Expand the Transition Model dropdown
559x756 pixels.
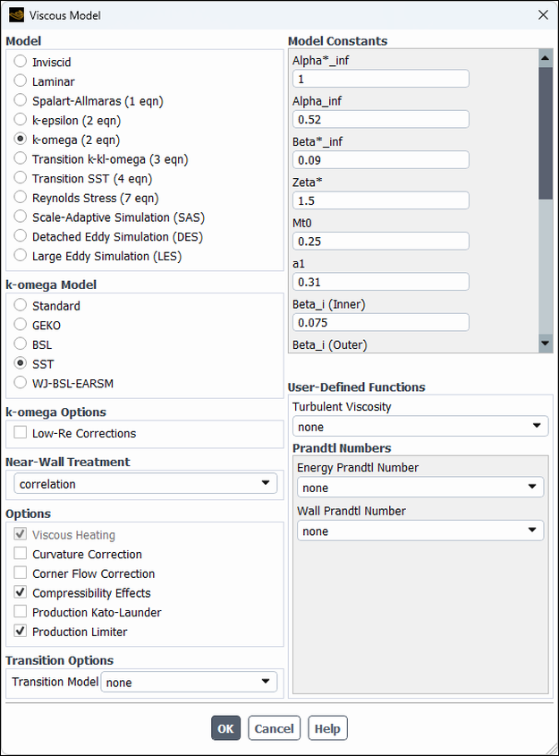[x=189, y=683]
